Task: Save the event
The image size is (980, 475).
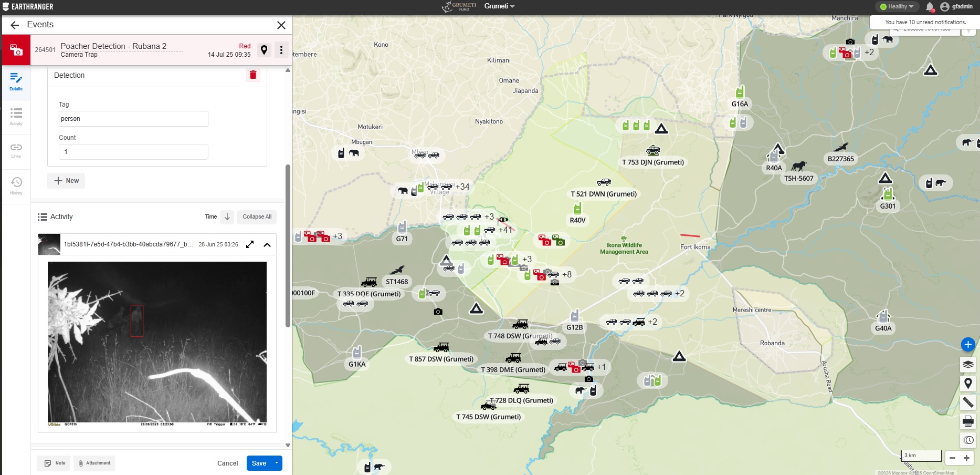Action: (259, 463)
